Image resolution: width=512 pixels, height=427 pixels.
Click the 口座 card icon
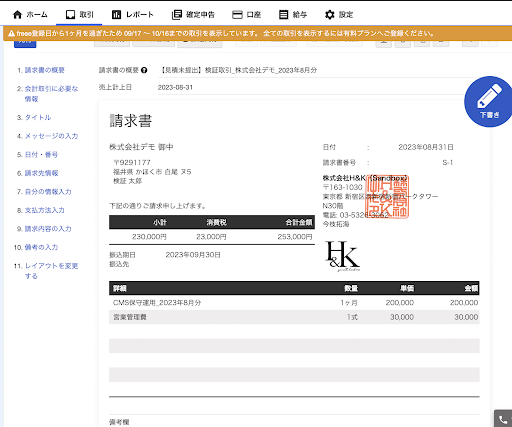click(237, 15)
